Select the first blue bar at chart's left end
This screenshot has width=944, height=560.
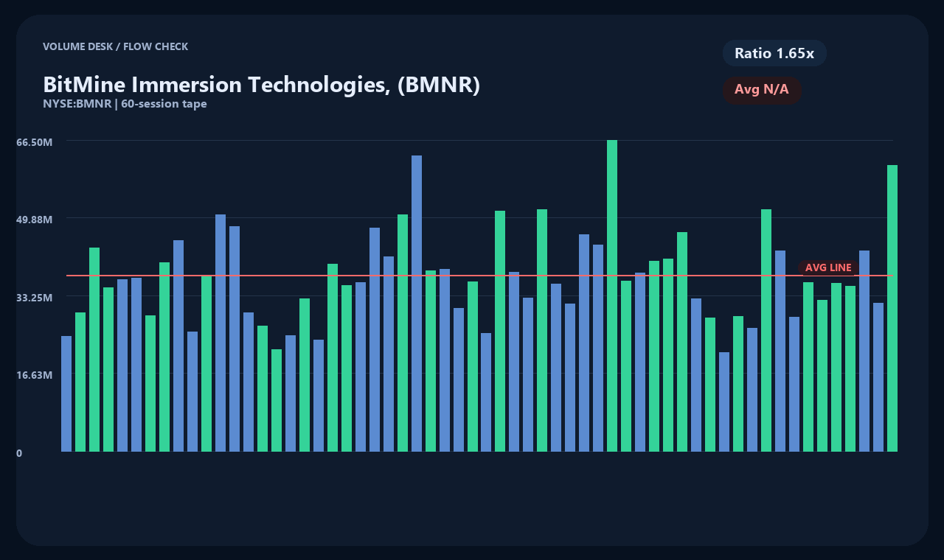(x=66, y=393)
